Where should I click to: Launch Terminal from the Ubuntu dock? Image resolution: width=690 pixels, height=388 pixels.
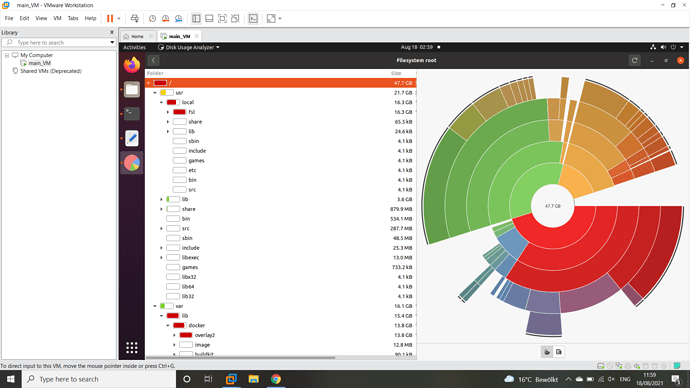coord(132,113)
